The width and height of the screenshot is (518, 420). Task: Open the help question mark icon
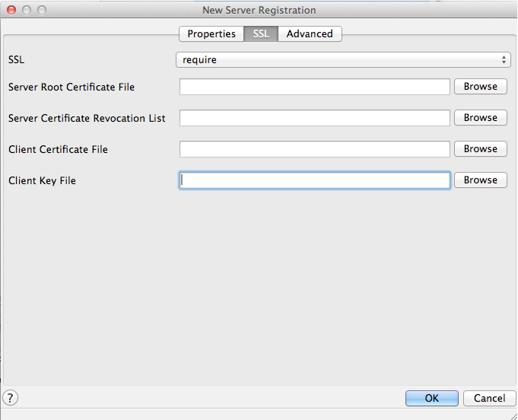11,397
